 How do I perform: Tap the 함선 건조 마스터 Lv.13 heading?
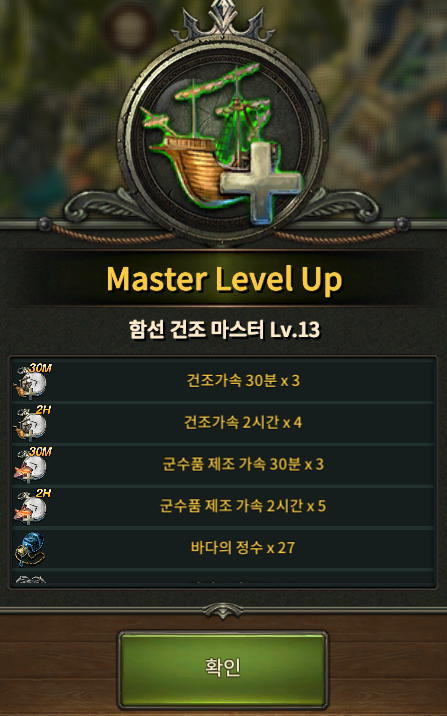224,329
